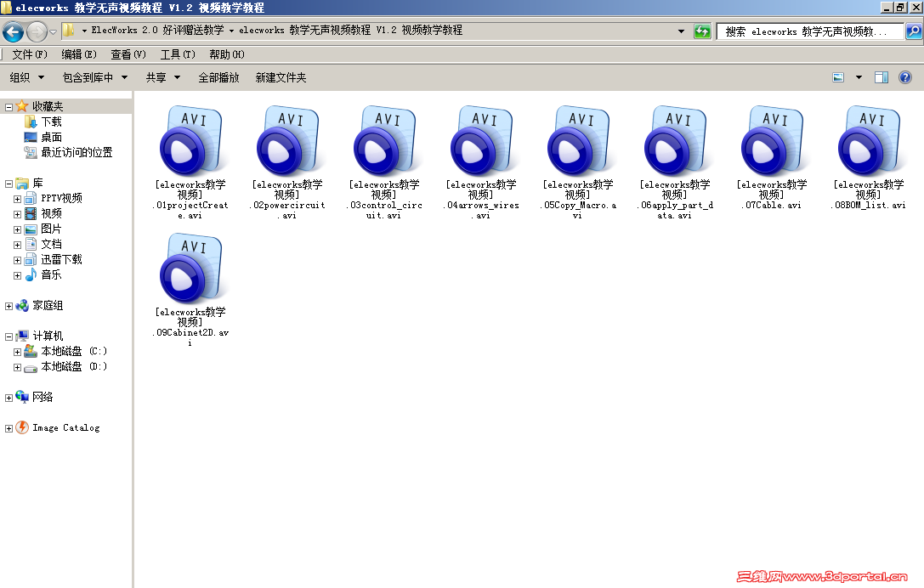Select the 05Copy_Macro.avi video icon
Viewport: 924px width, 588px height.
click(x=578, y=141)
